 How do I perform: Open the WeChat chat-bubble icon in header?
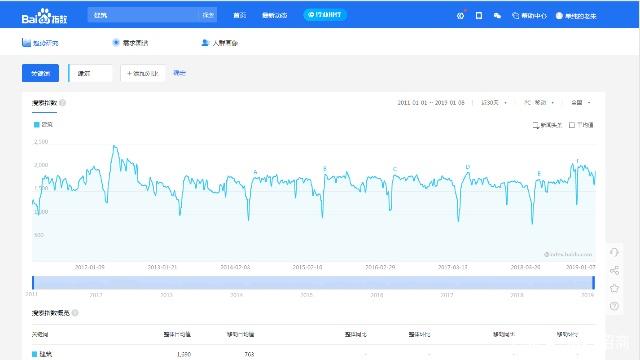pyautogui.click(x=497, y=16)
